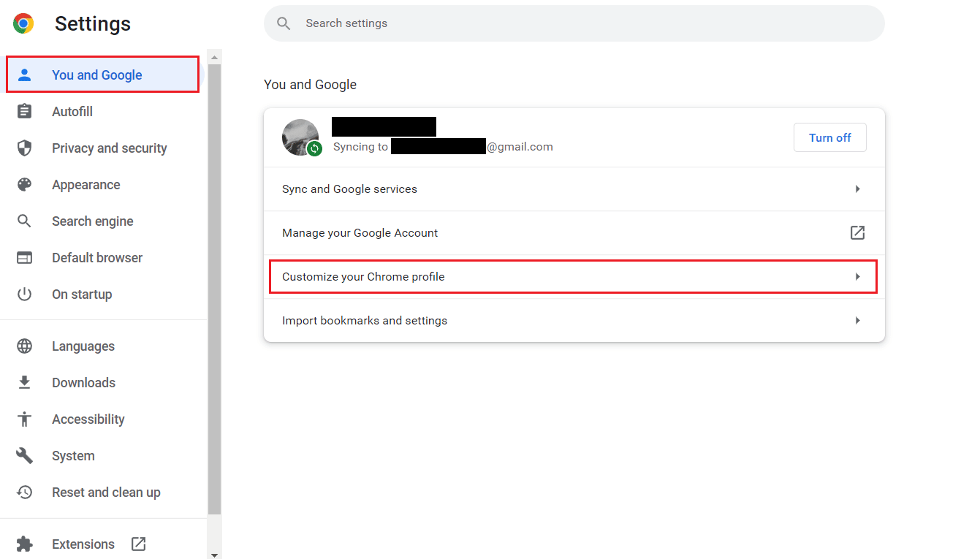Expand Customize your Chrome profile arrow
This screenshot has width=980, height=559.
click(858, 276)
